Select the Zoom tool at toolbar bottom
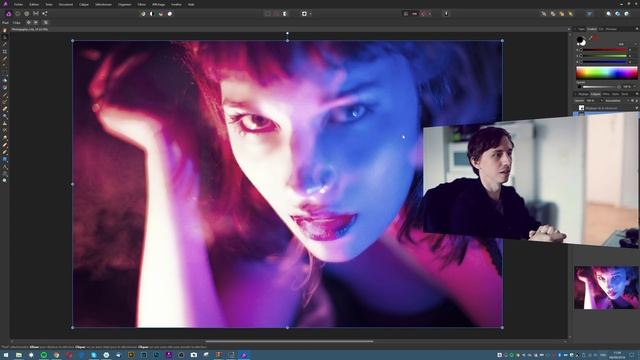 click(x=5, y=180)
